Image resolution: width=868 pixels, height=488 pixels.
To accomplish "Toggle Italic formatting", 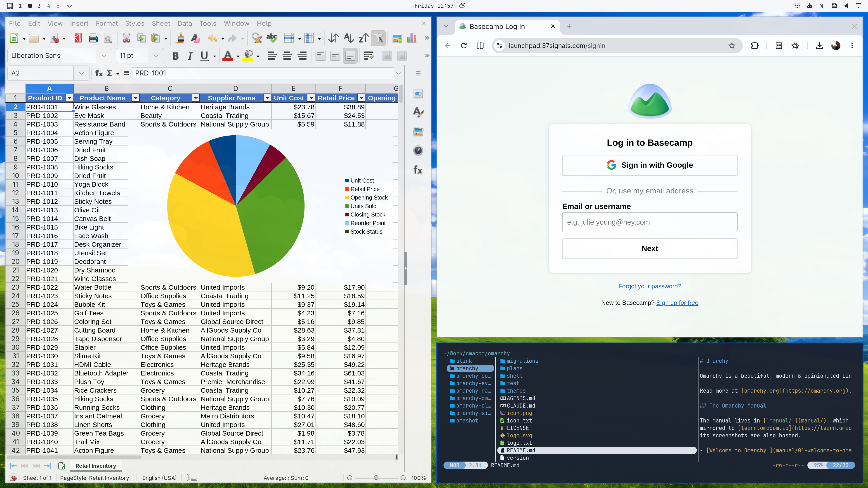I will point(190,56).
